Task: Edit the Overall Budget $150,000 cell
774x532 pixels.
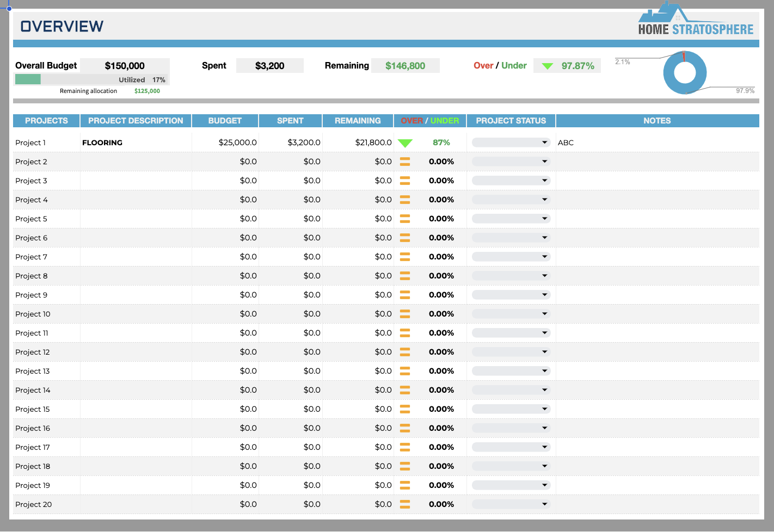Action: click(125, 66)
